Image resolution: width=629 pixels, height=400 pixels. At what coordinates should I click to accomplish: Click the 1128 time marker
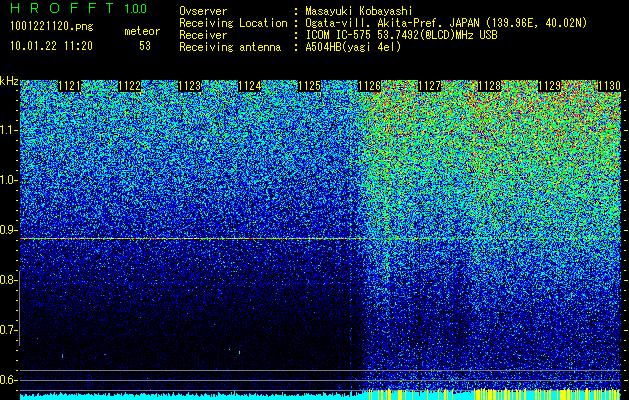pos(490,86)
